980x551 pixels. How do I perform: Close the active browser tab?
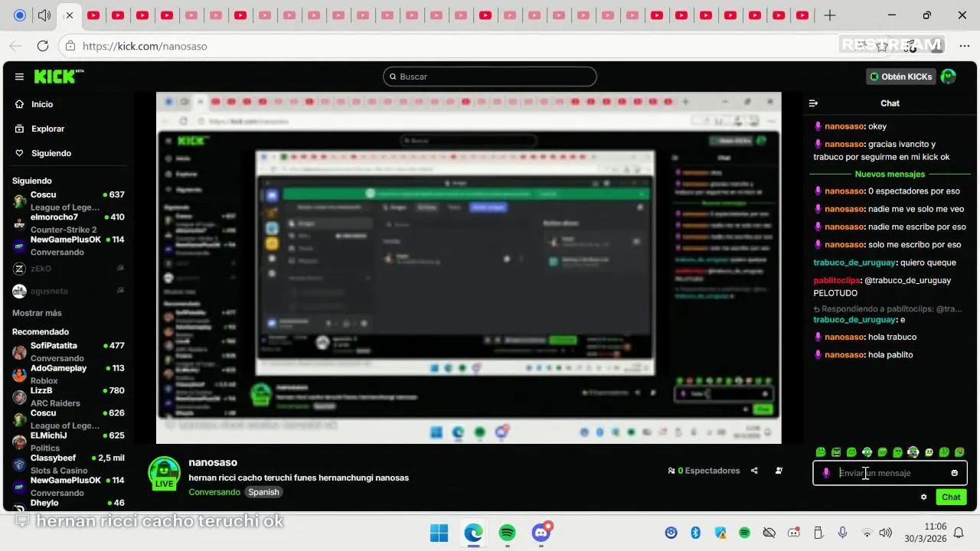click(x=70, y=15)
